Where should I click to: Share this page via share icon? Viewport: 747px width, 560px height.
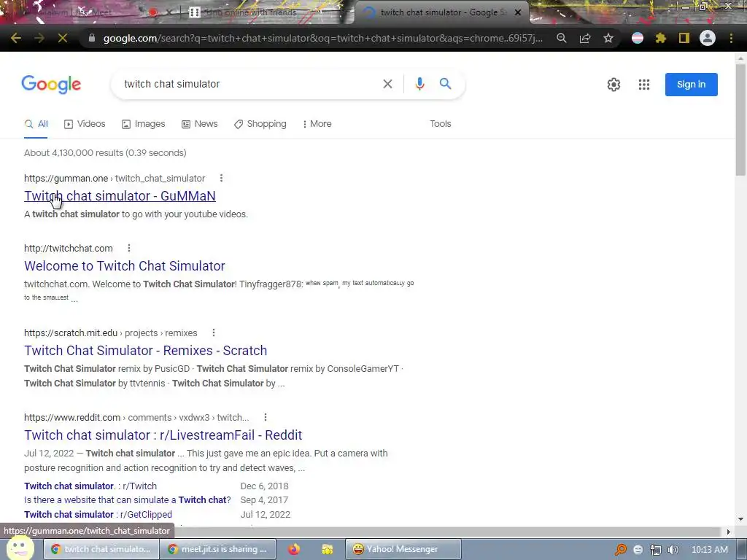[585, 38]
